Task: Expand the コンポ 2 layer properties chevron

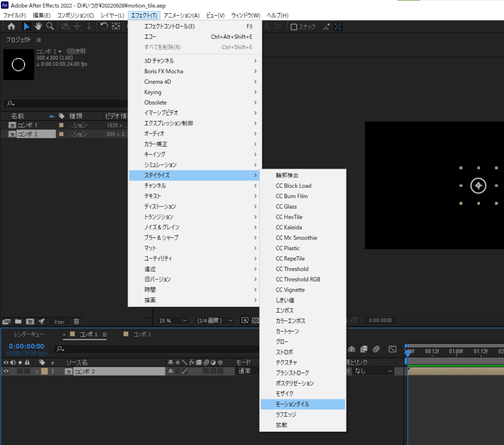Action: (x=36, y=371)
